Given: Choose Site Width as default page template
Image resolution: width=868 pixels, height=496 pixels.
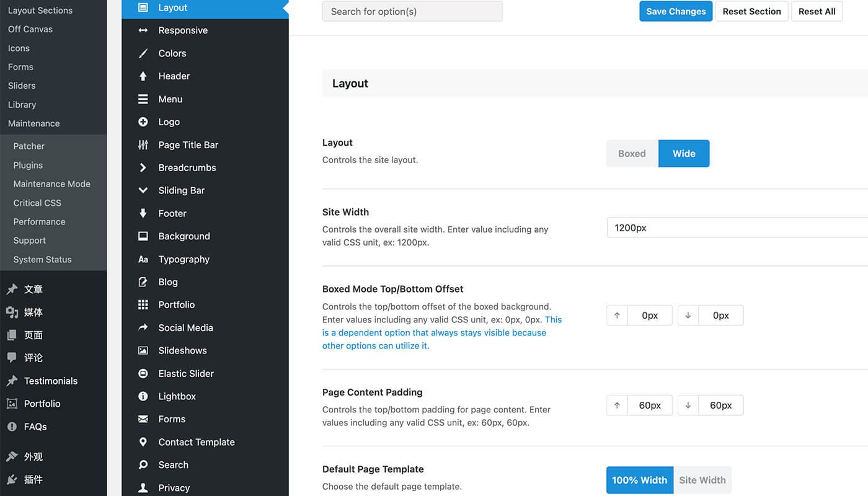Looking at the screenshot, I should (702, 480).
